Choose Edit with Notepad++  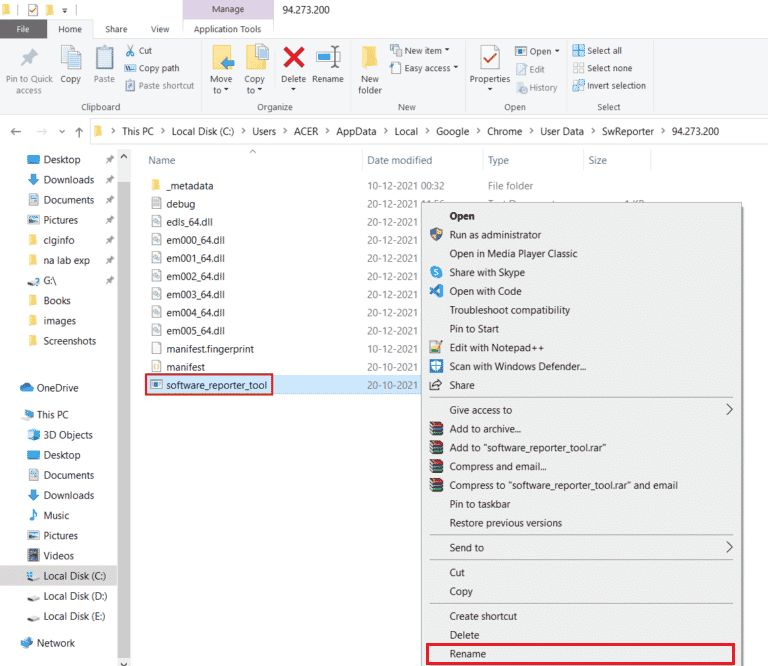point(581,348)
